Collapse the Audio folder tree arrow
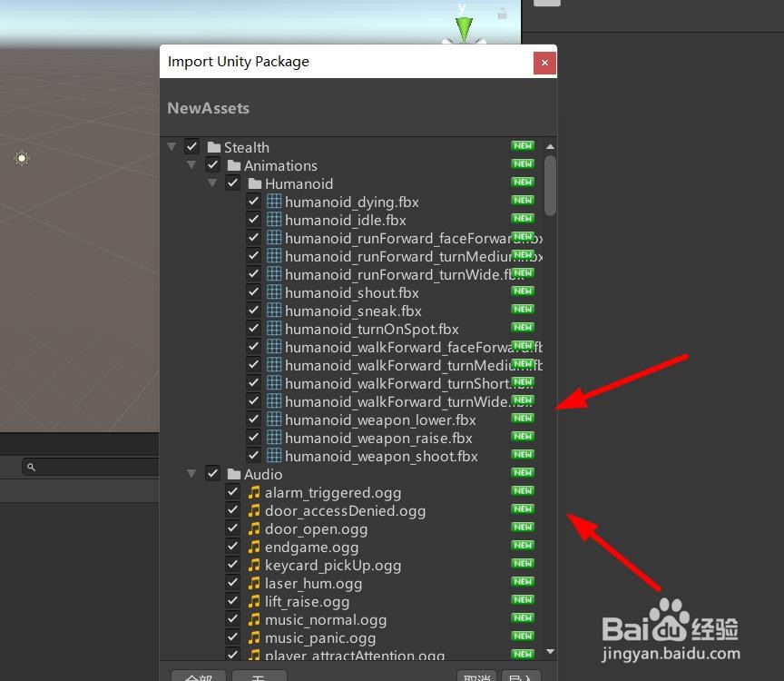The width and height of the screenshot is (784, 681). (x=191, y=473)
